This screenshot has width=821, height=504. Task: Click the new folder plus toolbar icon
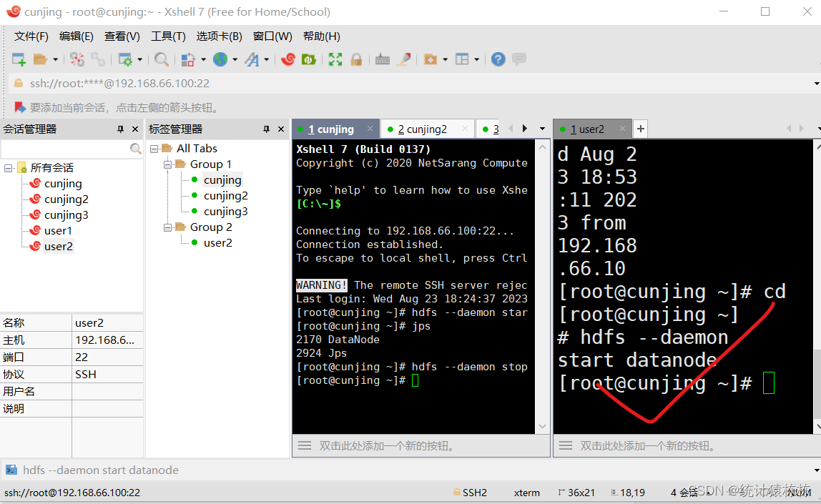(431, 59)
